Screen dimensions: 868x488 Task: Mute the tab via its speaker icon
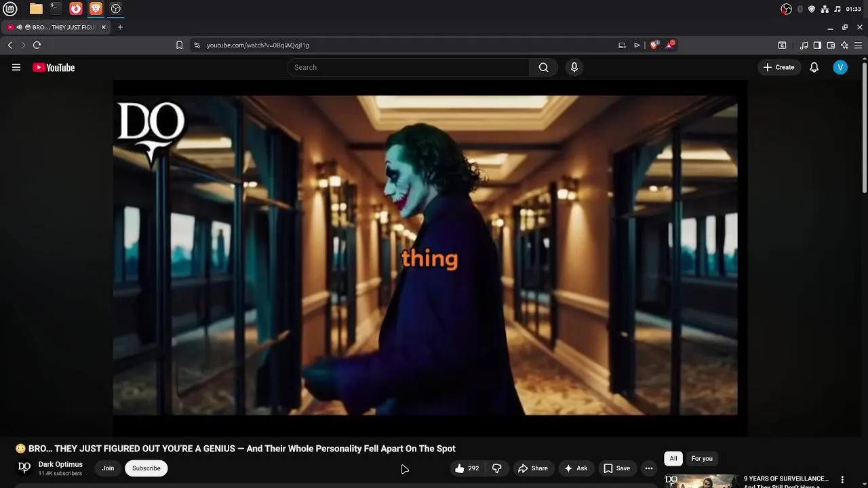(x=19, y=27)
